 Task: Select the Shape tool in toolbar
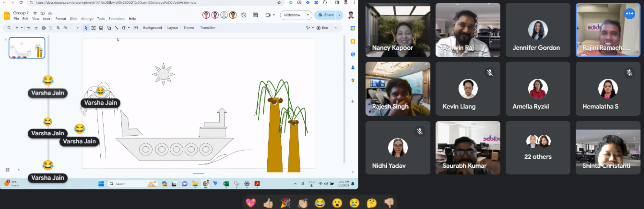tap(109, 28)
